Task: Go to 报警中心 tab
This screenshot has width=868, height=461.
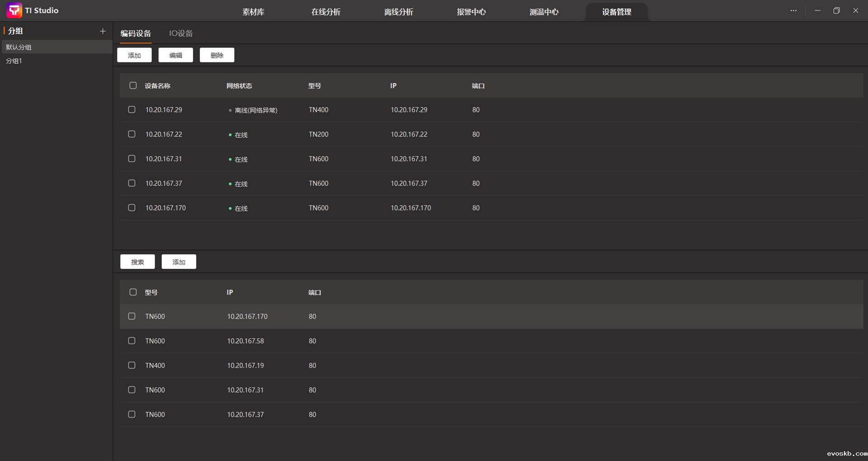Action: (x=471, y=12)
